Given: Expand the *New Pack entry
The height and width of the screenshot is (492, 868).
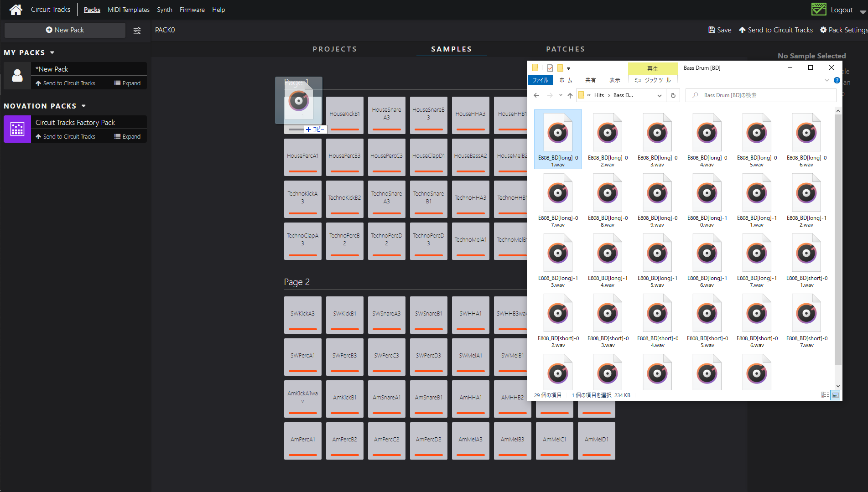Looking at the screenshot, I should click(x=127, y=83).
